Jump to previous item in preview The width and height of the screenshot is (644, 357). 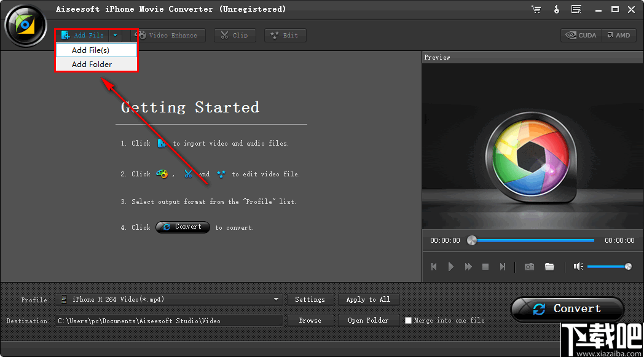434,267
